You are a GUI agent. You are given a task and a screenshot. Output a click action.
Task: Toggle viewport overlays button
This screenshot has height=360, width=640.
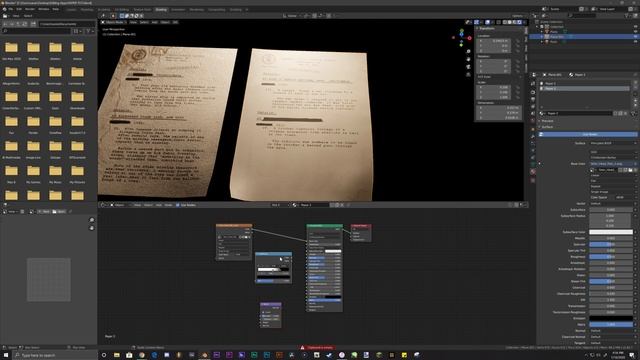488,22
